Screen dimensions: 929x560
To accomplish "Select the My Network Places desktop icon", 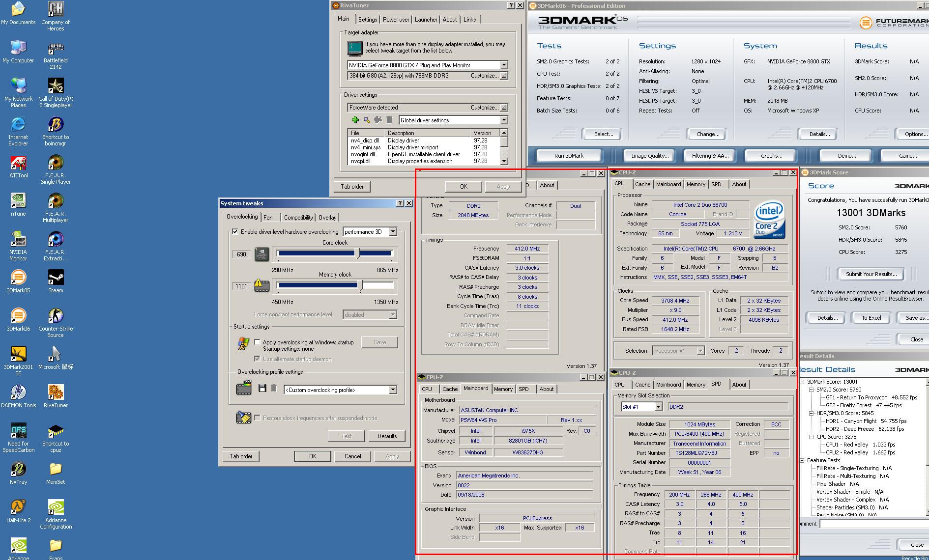I will [18, 93].
